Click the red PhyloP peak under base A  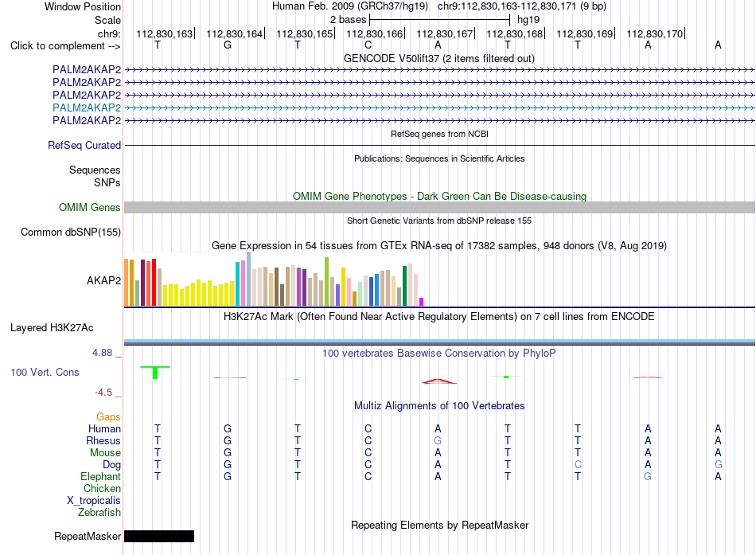(438, 381)
